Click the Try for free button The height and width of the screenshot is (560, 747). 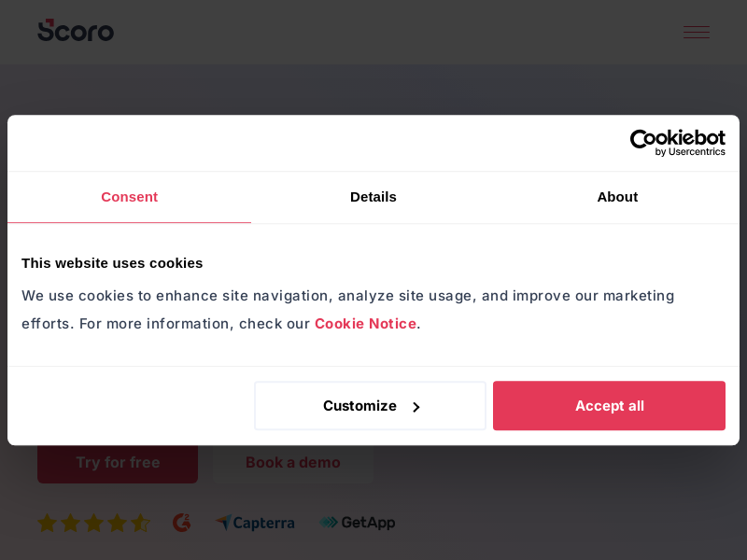coord(118,463)
